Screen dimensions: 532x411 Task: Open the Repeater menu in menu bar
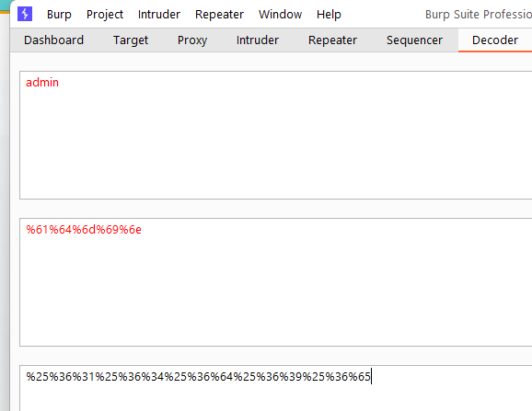219,15
